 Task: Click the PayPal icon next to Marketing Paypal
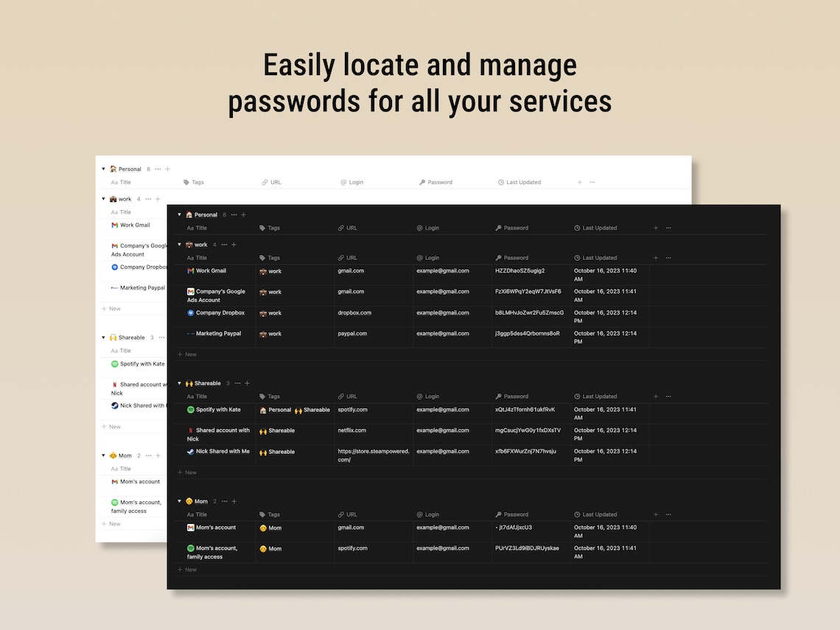[x=191, y=333]
